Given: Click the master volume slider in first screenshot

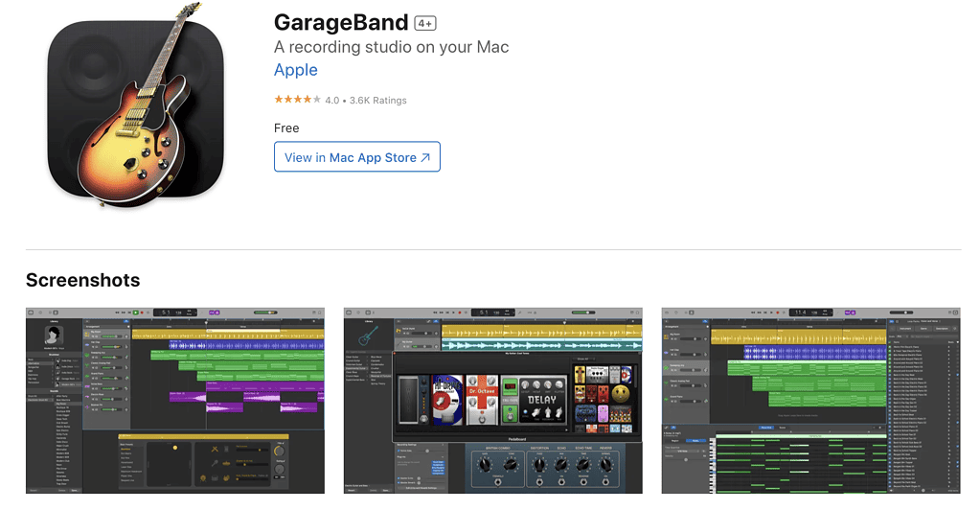Looking at the screenshot, I should click(x=265, y=313).
